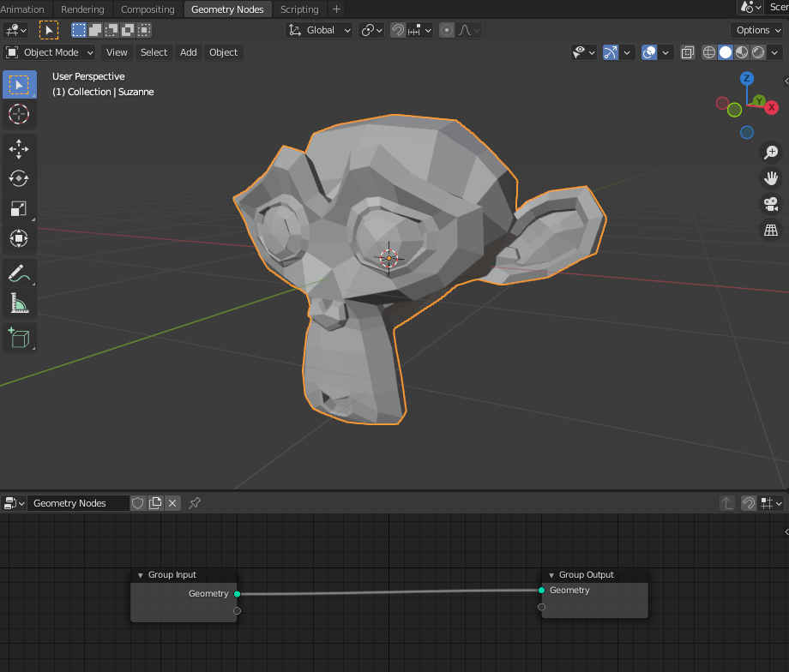The height and width of the screenshot is (672, 789).
Task: Switch to the Compositing workspace tab
Action: tap(147, 9)
